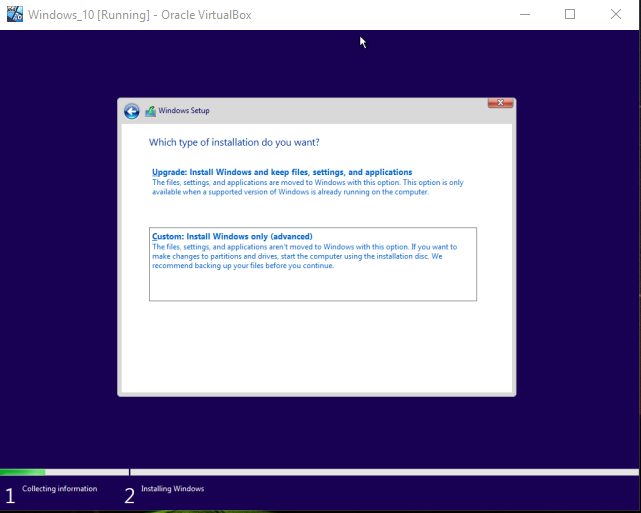This screenshot has height=513, width=641.
Task: Click the back arrow in Windows Setup
Action: point(132,111)
